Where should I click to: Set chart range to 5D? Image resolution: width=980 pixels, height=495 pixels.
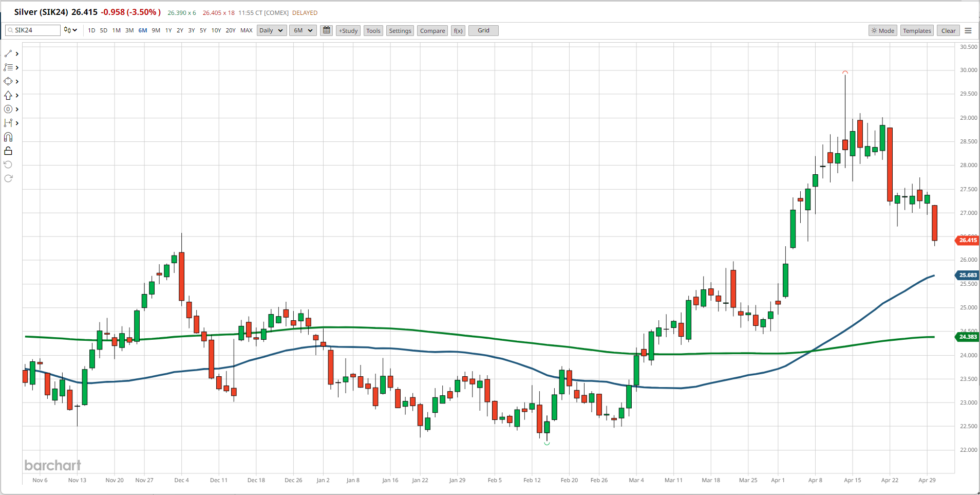[104, 30]
